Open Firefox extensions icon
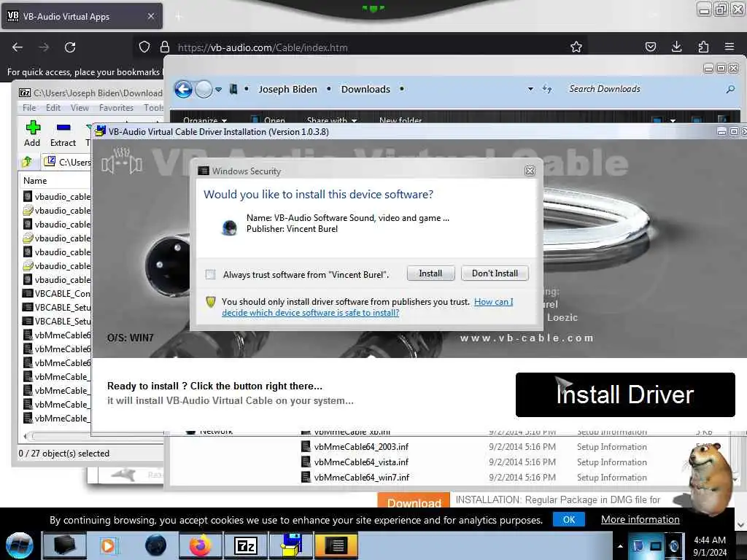This screenshot has height=560, width=747. pyautogui.click(x=703, y=47)
